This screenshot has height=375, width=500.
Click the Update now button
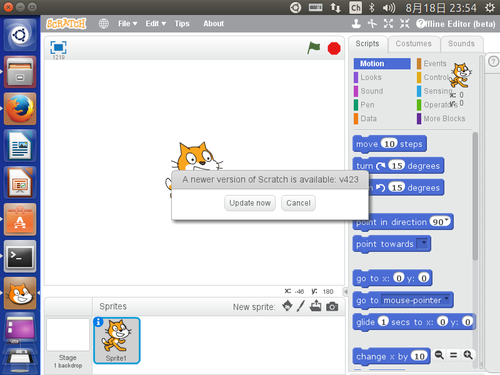pyautogui.click(x=250, y=203)
